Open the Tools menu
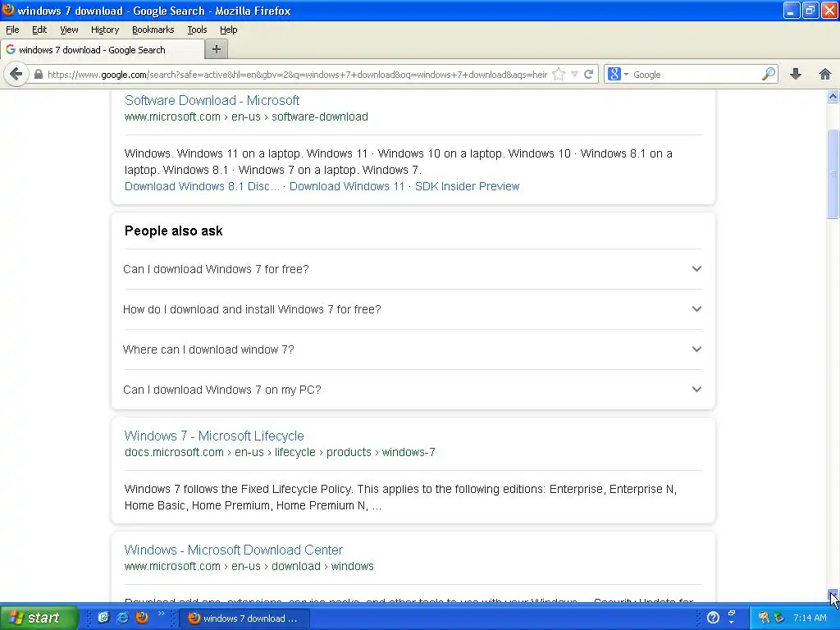840x630 pixels. coord(197,30)
